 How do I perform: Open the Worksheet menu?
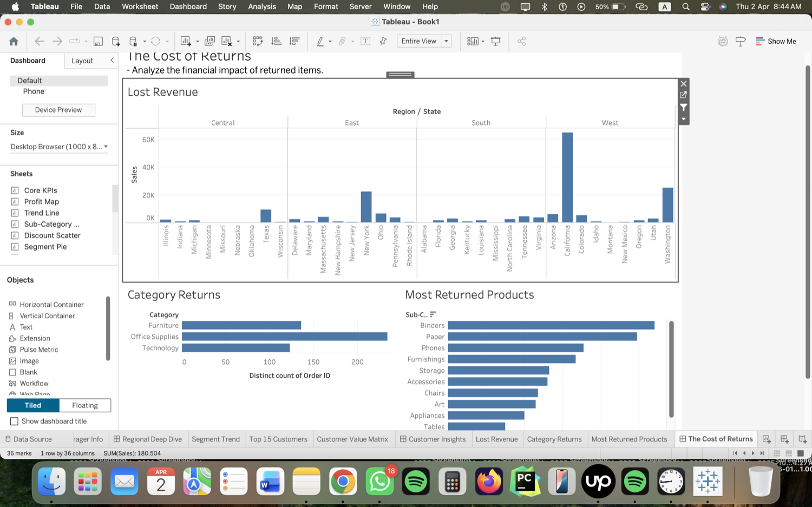pyautogui.click(x=140, y=6)
